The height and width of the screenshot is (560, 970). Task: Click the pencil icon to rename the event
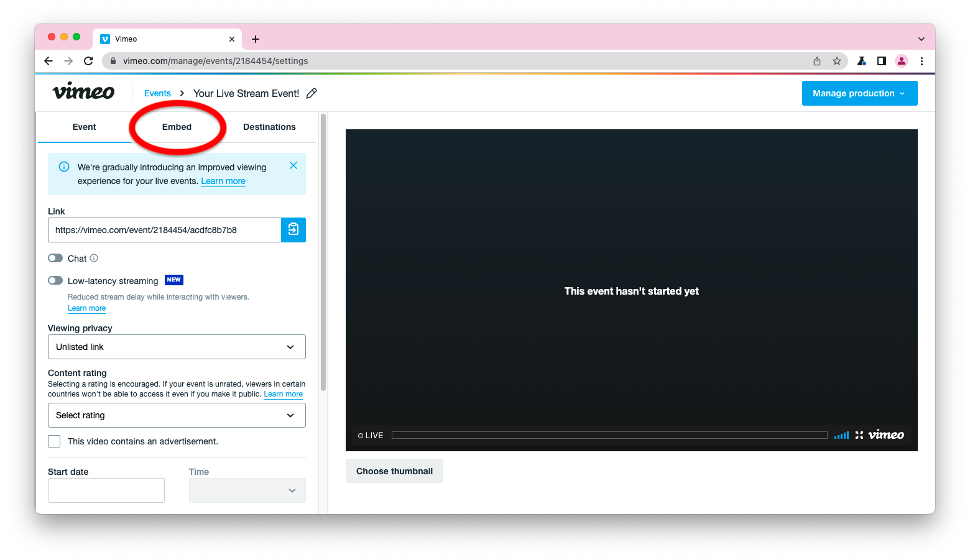point(311,93)
